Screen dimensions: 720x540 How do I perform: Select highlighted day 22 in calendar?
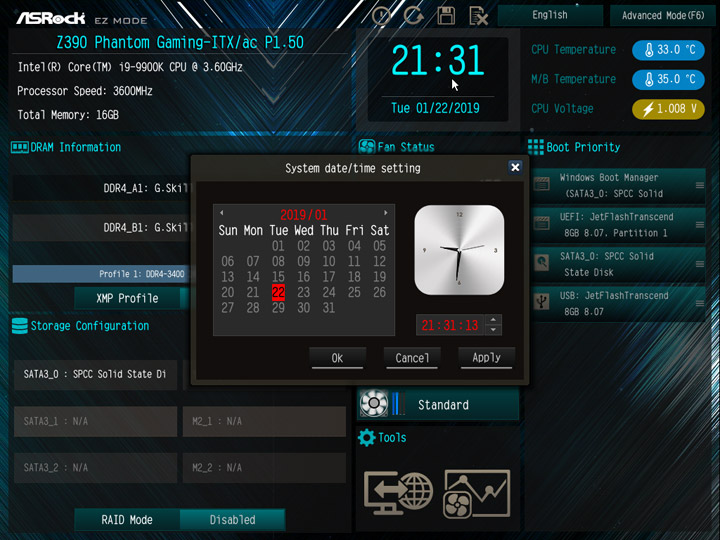coord(278,292)
